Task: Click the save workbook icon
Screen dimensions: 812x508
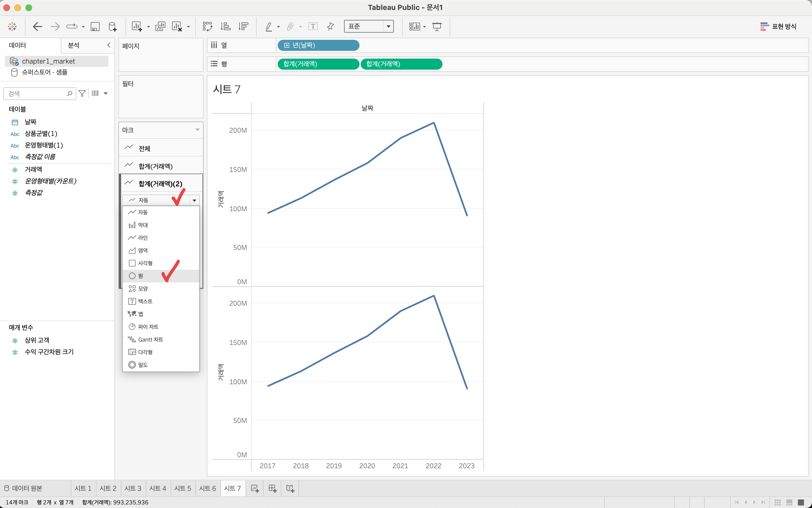Action: [95, 27]
